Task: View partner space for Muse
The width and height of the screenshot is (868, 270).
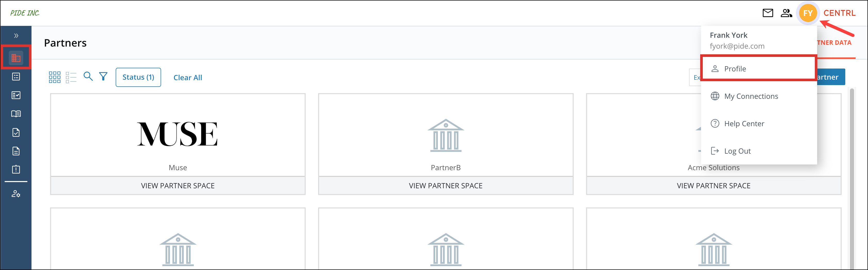Action: (178, 186)
